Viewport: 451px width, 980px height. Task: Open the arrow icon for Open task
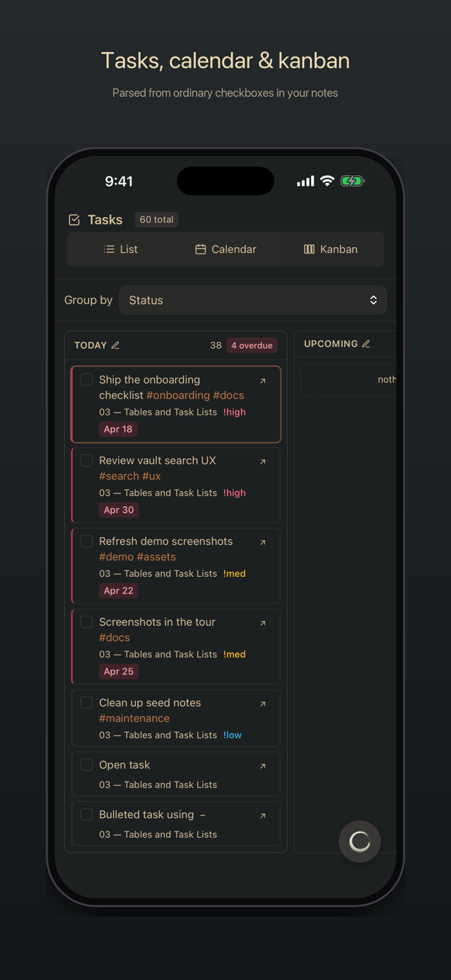[263, 766]
